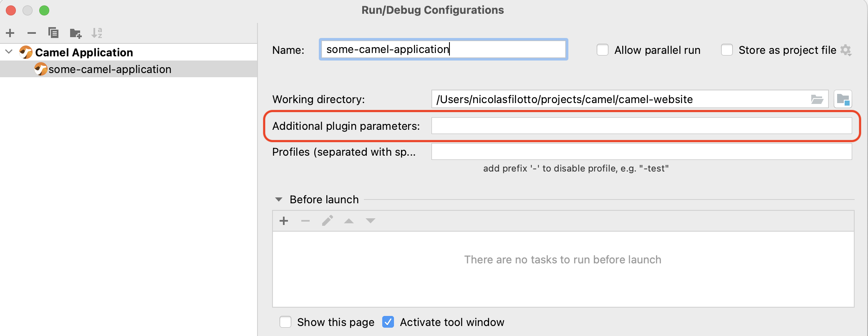Collapse the Before launch section
The image size is (868, 336).
point(279,200)
